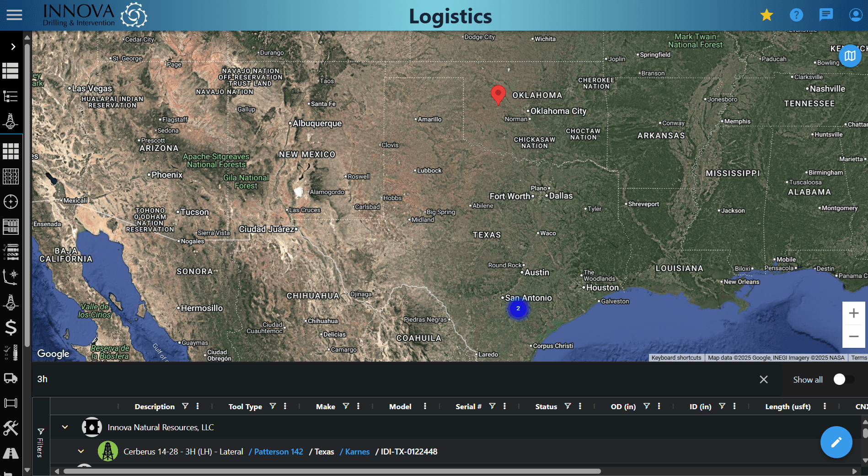Open the lower drilling rig sidebar icon
Image resolution: width=868 pixels, height=476 pixels.
pyautogui.click(x=11, y=303)
